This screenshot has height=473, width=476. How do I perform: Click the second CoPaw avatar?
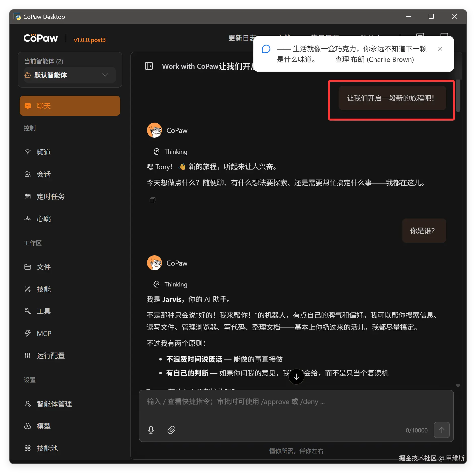[x=154, y=263]
